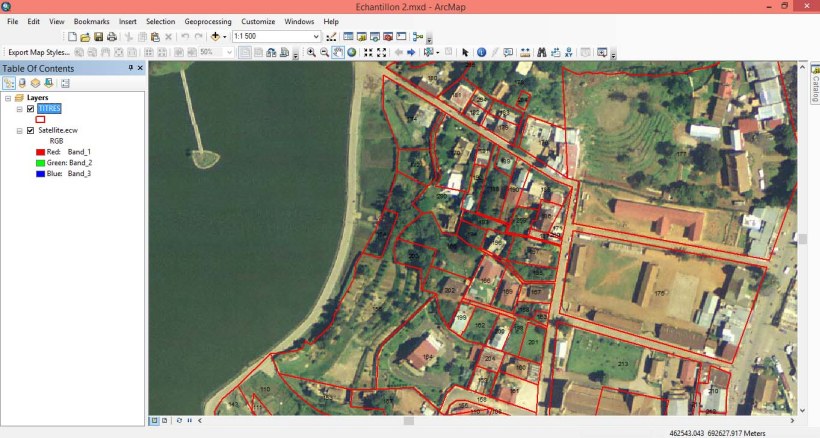Click Export Map Styles button
The image size is (820, 438).
(39, 52)
